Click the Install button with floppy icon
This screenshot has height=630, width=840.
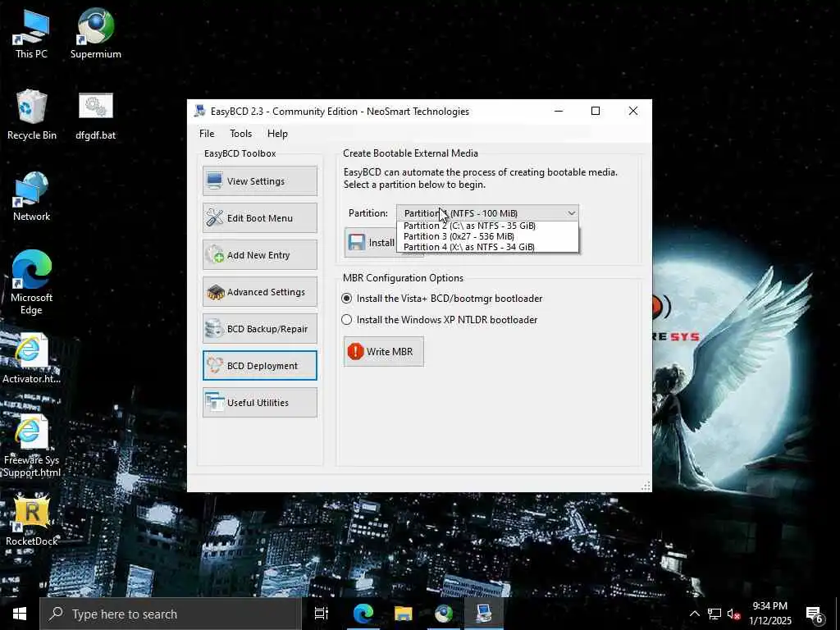371,243
